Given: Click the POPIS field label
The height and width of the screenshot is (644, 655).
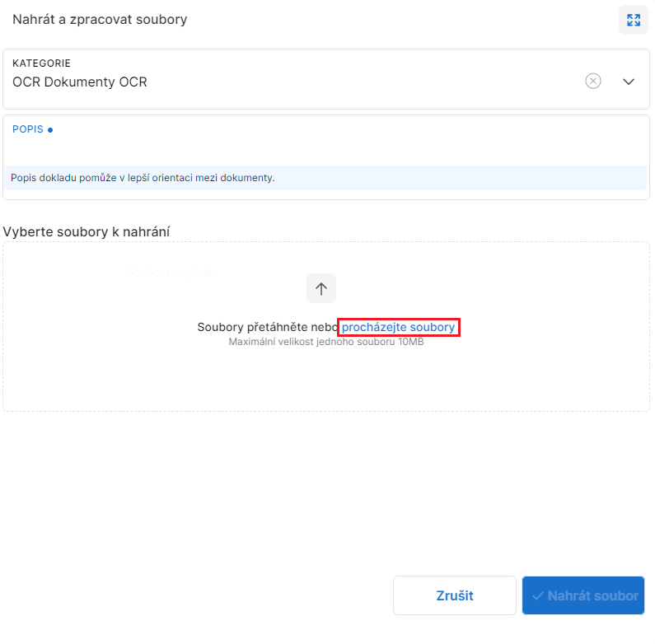Looking at the screenshot, I should coord(27,129).
